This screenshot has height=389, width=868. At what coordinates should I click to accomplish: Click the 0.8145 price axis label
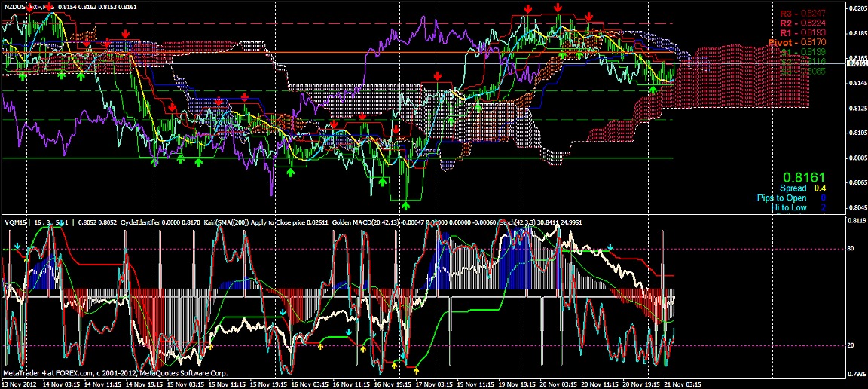[857, 83]
